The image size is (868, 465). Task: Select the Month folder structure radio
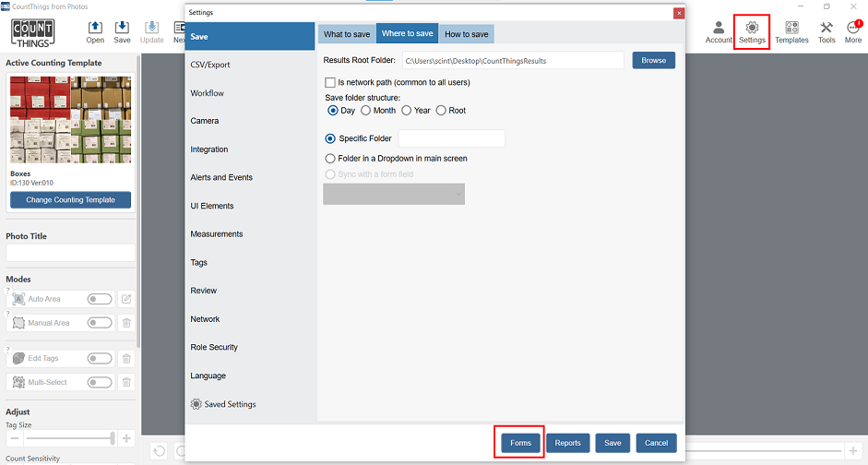[x=366, y=111]
